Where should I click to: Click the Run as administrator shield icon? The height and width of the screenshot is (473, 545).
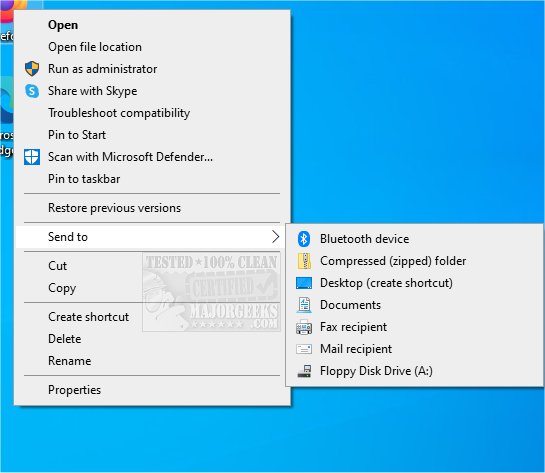[x=32, y=68]
